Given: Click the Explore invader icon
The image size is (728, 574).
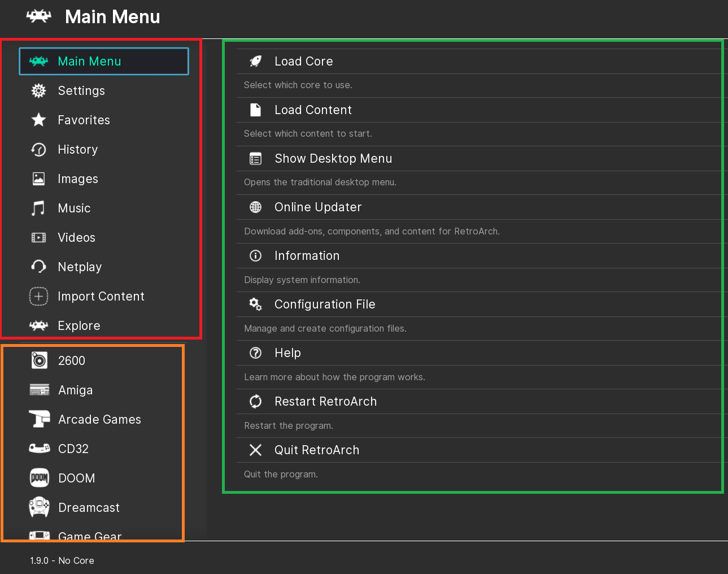Looking at the screenshot, I should coord(38,325).
